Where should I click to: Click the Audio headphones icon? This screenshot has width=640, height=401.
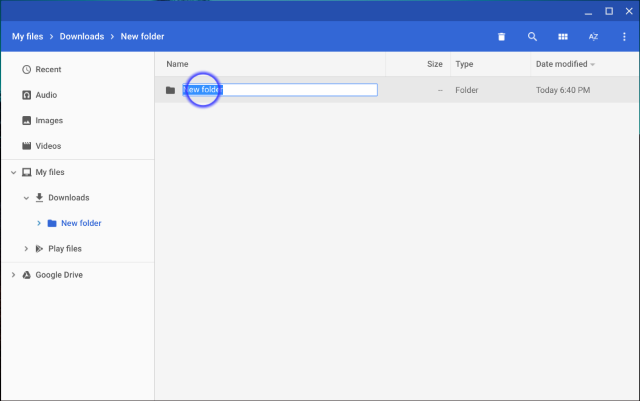pos(27,95)
